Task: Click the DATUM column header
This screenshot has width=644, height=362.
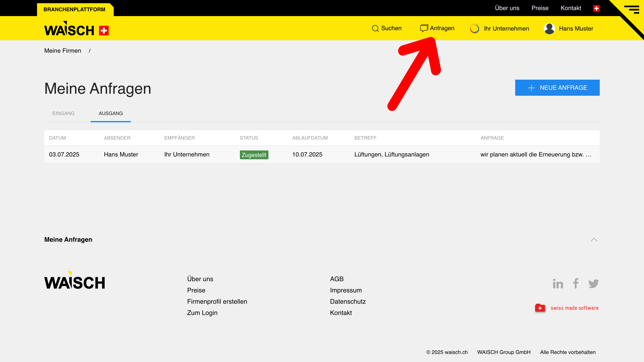Action: click(x=58, y=138)
